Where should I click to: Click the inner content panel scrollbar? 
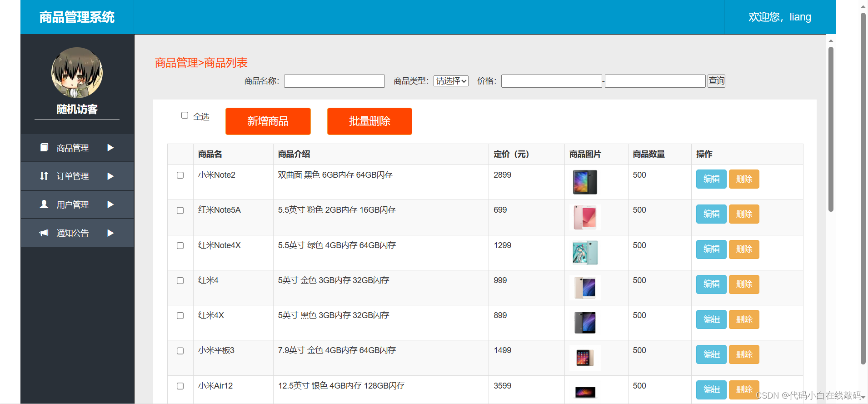pos(831,129)
